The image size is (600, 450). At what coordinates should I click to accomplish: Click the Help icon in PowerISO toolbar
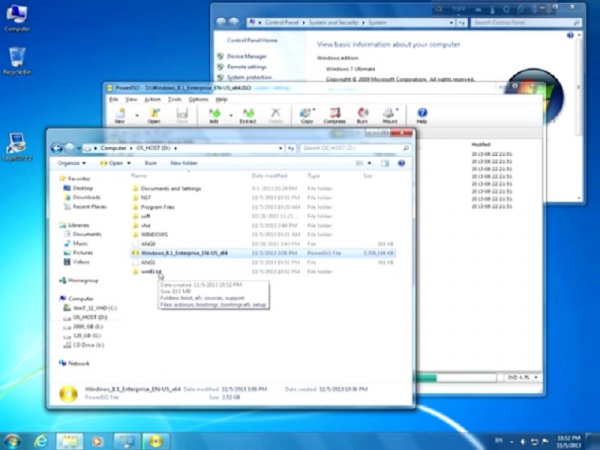point(422,115)
